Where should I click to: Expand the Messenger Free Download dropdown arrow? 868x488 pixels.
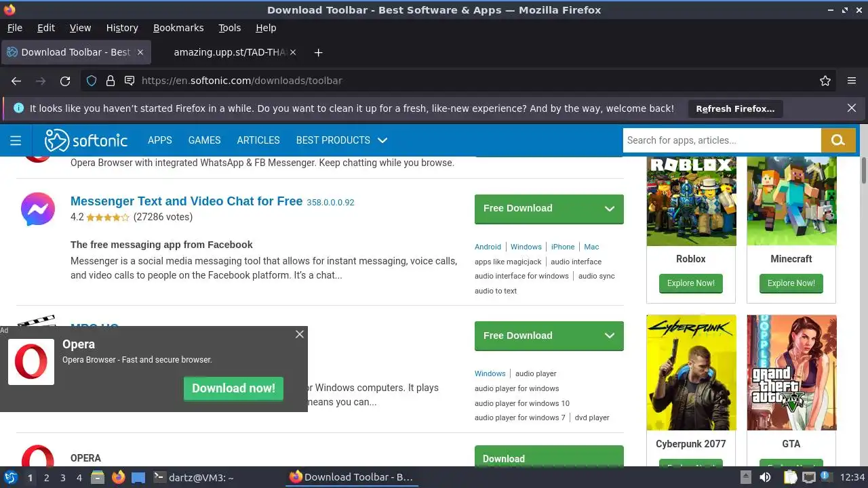pos(609,209)
